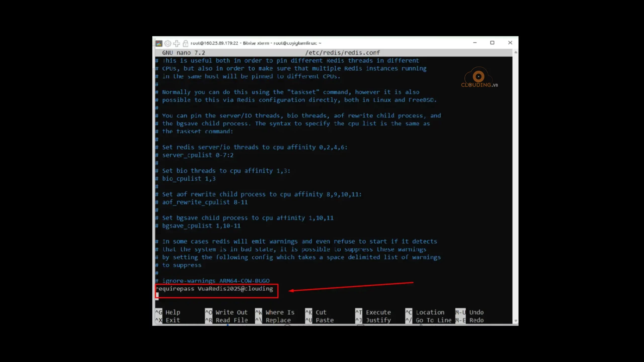Click the ^J Justify shortcut
Image resolution: width=644 pixels, height=362 pixels.
(x=373, y=320)
